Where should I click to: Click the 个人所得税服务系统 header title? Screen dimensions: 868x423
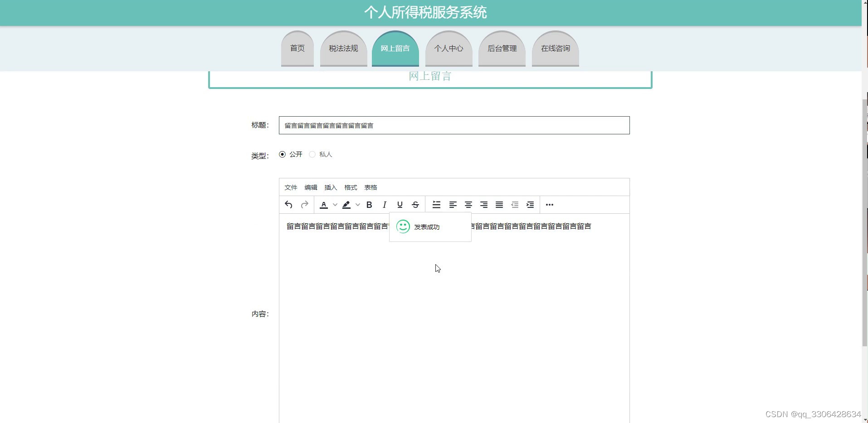tap(425, 12)
